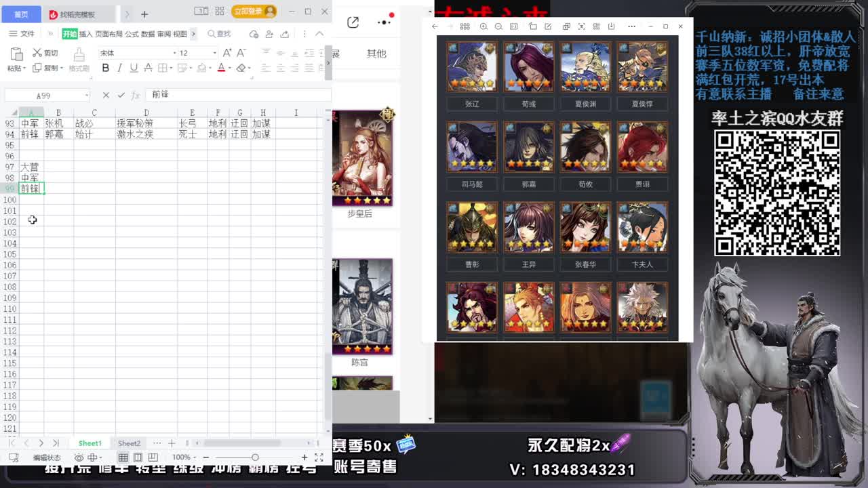Switch to the 页面布局 ribbon tab
868x488 pixels.
[108, 34]
